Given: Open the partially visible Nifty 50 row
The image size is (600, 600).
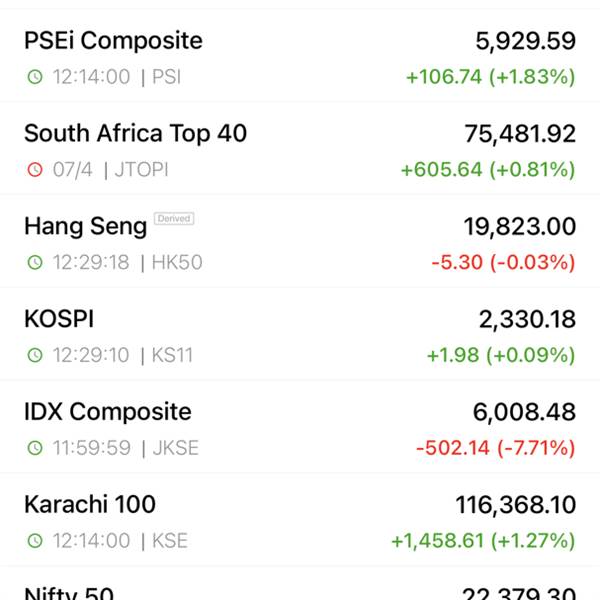Looking at the screenshot, I should point(300,583).
